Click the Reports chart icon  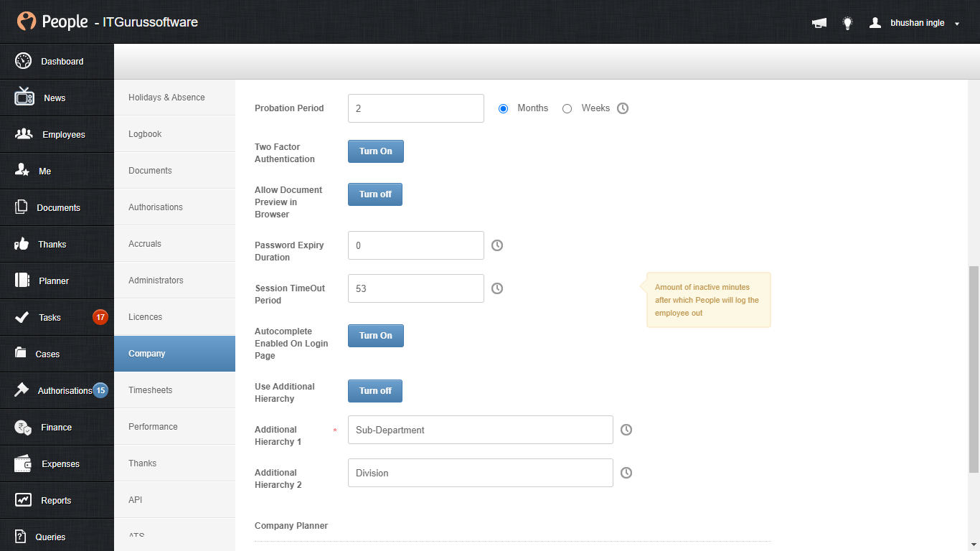(x=23, y=500)
